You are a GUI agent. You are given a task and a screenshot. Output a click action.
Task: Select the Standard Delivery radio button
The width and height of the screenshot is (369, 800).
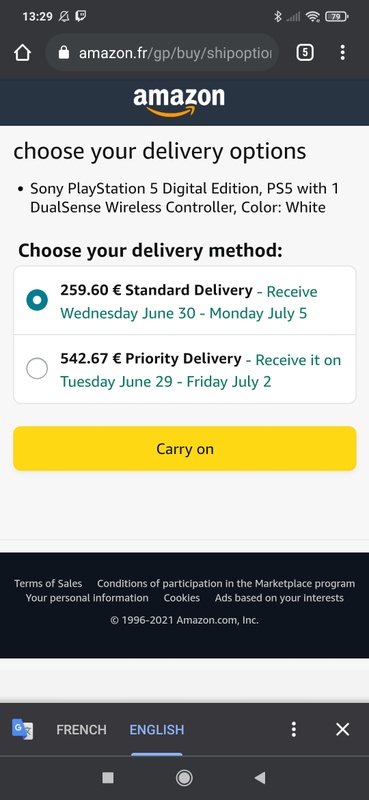(37, 300)
